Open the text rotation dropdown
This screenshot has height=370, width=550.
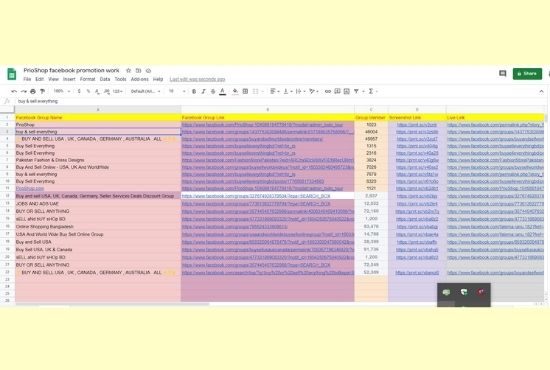[x=314, y=91]
